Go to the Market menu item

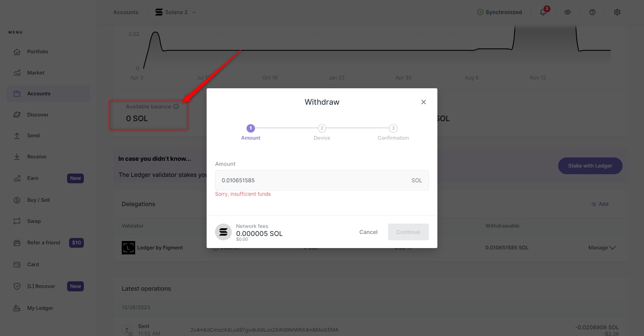point(36,73)
